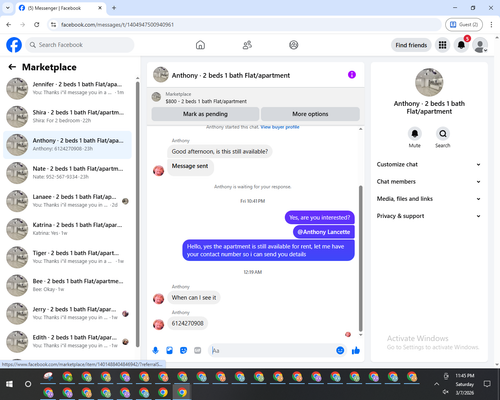
Task: Record a voice clip microphone icon
Action: pyautogui.click(x=155, y=350)
